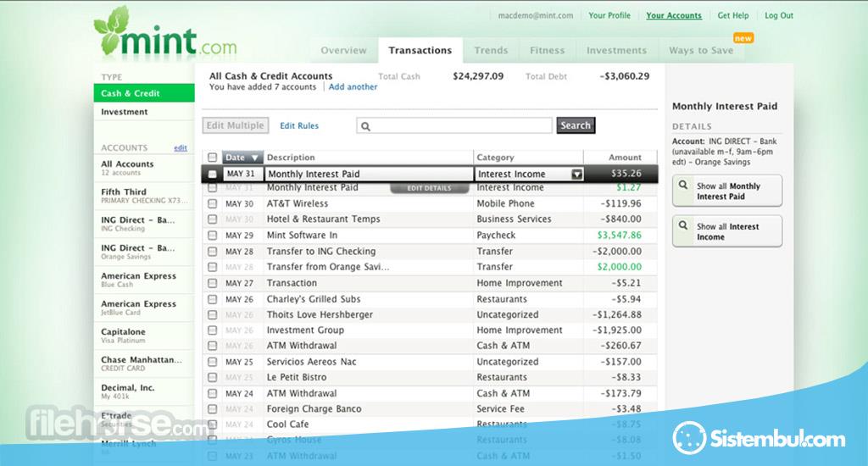Click macdemo@mint.com account email

pos(536,15)
